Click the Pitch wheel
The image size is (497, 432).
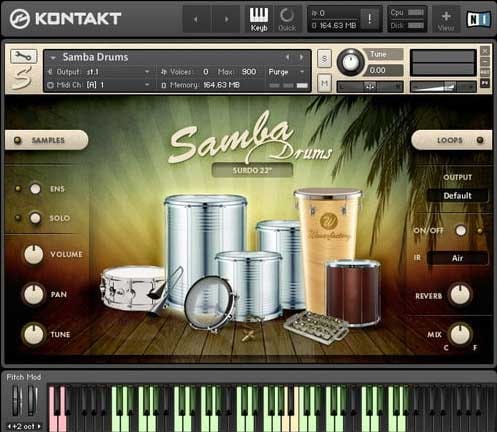coord(18,400)
